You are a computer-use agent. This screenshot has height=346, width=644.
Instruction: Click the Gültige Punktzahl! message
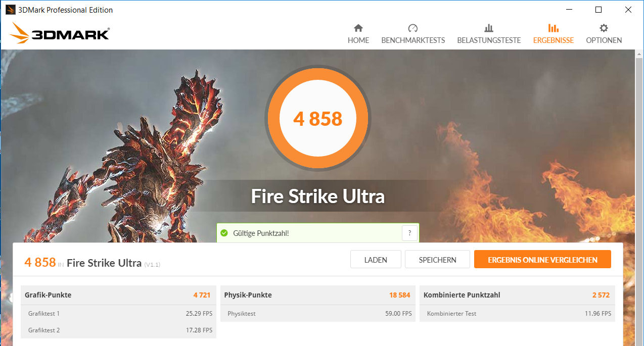tap(261, 233)
